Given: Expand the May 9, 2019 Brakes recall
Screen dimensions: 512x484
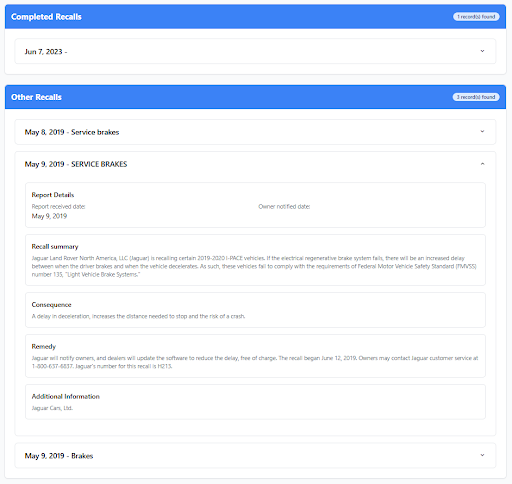Looking at the screenshot, I should point(482,455).
